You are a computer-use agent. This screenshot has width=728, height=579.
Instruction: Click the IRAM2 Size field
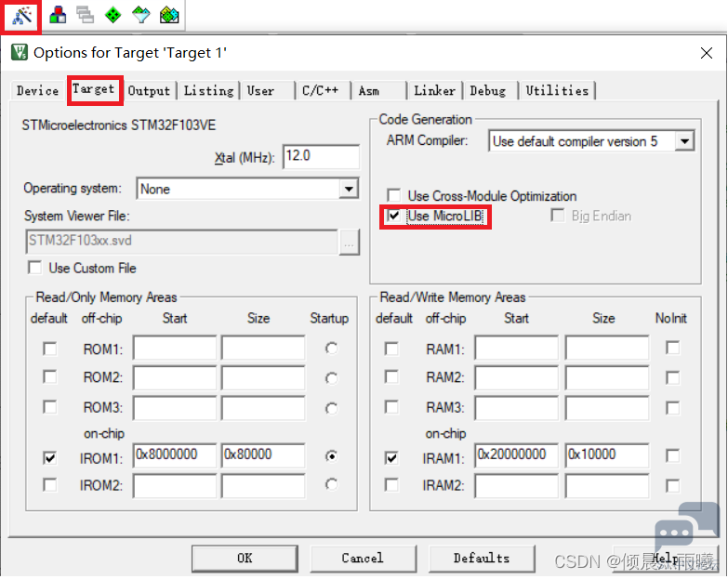click(607, 486)
